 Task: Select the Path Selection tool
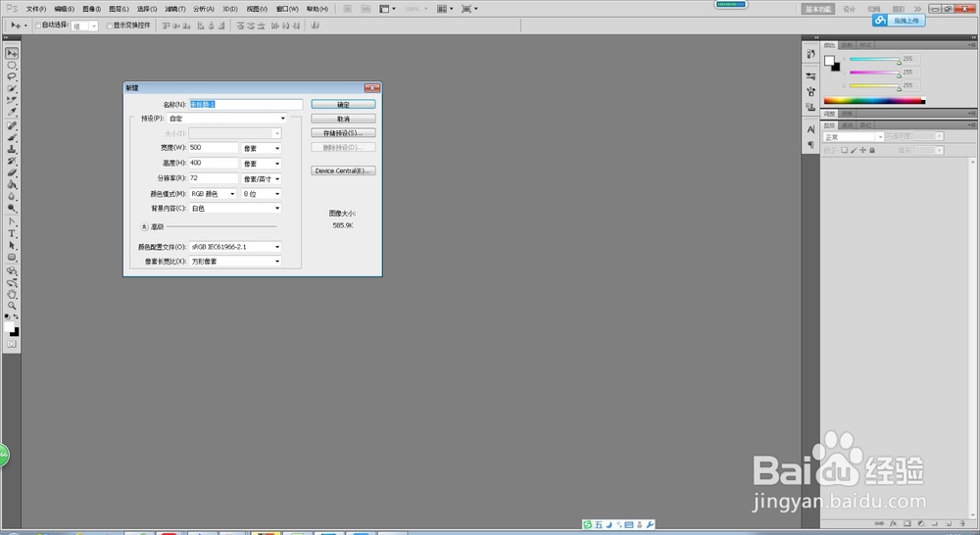click(x=12, y=246)
